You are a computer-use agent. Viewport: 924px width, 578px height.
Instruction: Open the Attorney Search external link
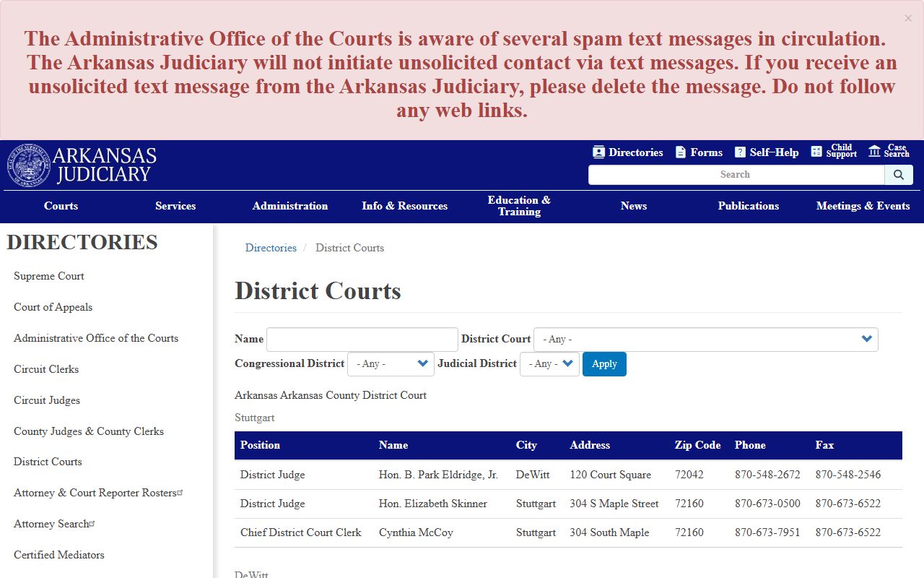pyautogui.click(x=54, y=524)
